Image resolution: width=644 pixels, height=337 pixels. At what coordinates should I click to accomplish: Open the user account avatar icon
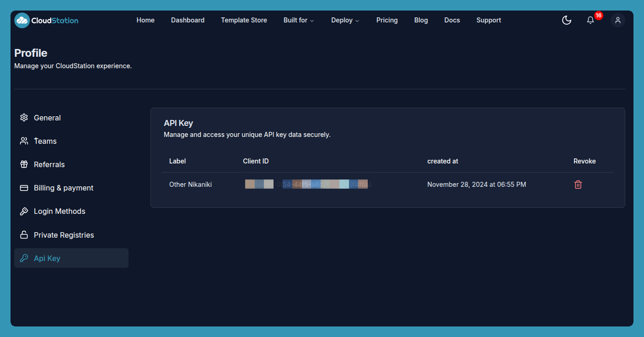point(618,20)
